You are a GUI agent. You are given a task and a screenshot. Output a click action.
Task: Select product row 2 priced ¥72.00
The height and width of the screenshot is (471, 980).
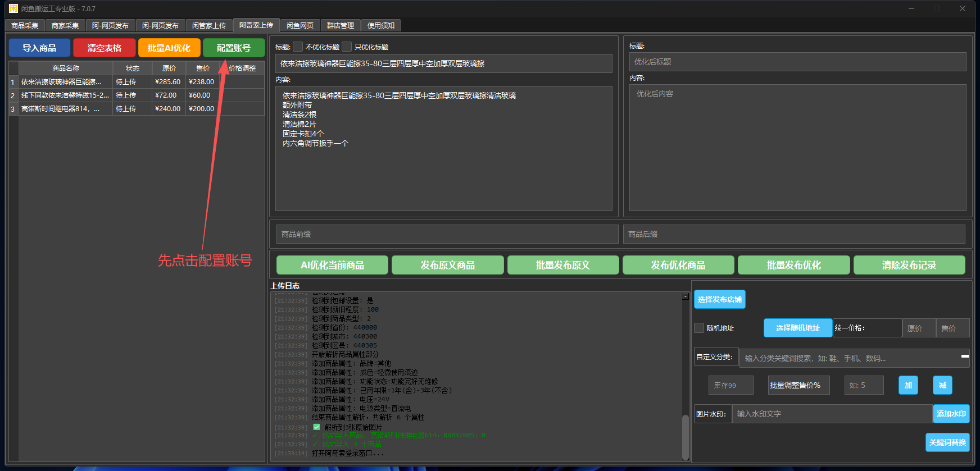point(65,95)
